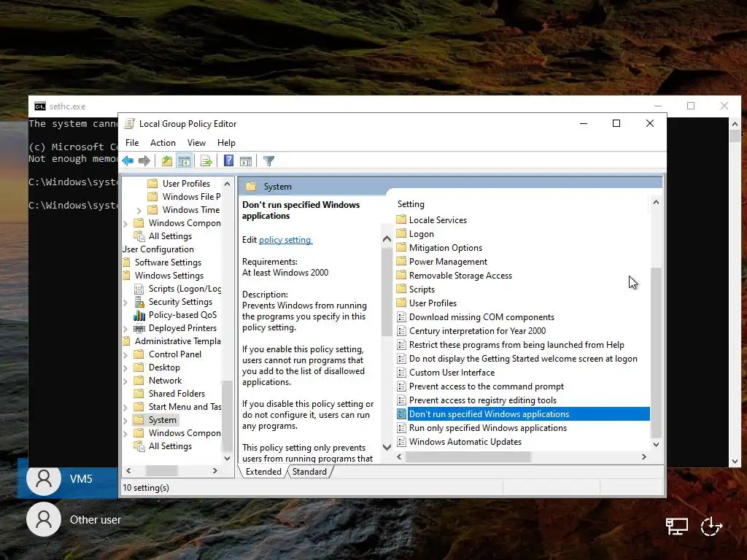Click the policy icon beside Century interpretation for Year 2000
The image size is (747, 560).
402,330
